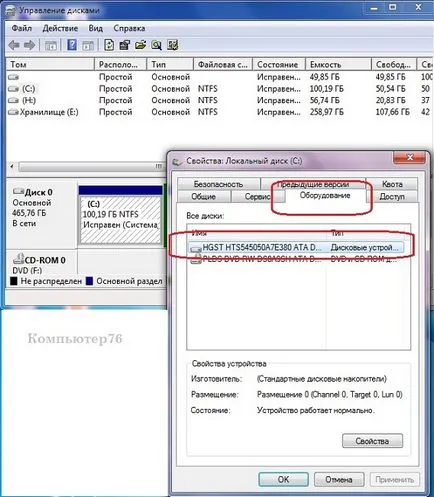Open the Файл menu

(x=22, y=28)
